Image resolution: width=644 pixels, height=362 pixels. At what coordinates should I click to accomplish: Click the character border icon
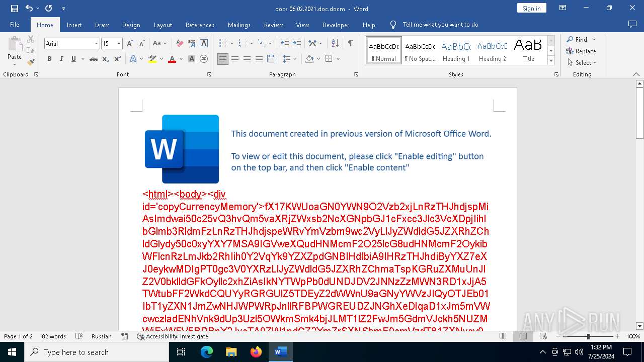[x=204, y=44]
